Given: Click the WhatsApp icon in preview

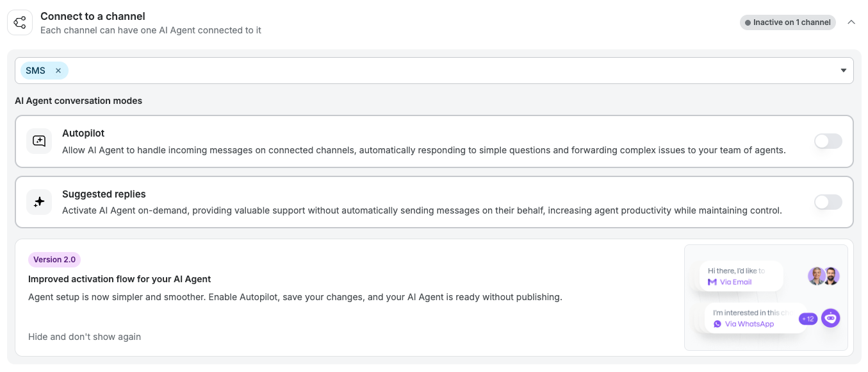Looking at the screenshot, I should click(717, 324).
